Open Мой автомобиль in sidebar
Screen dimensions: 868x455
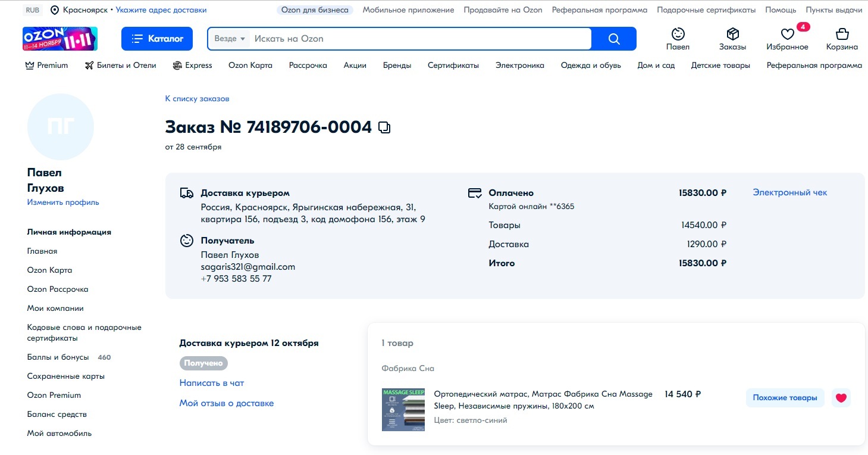coord(59,434)
